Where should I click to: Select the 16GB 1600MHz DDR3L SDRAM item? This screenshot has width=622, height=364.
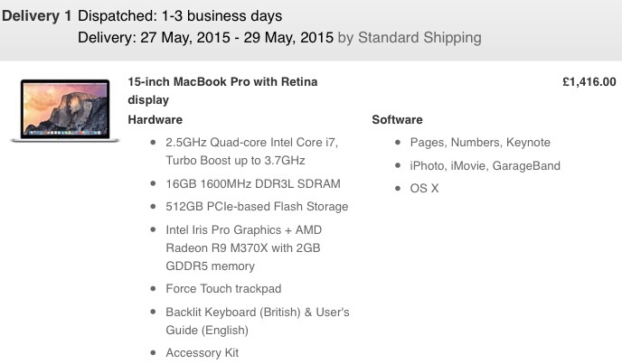(253, 184)
